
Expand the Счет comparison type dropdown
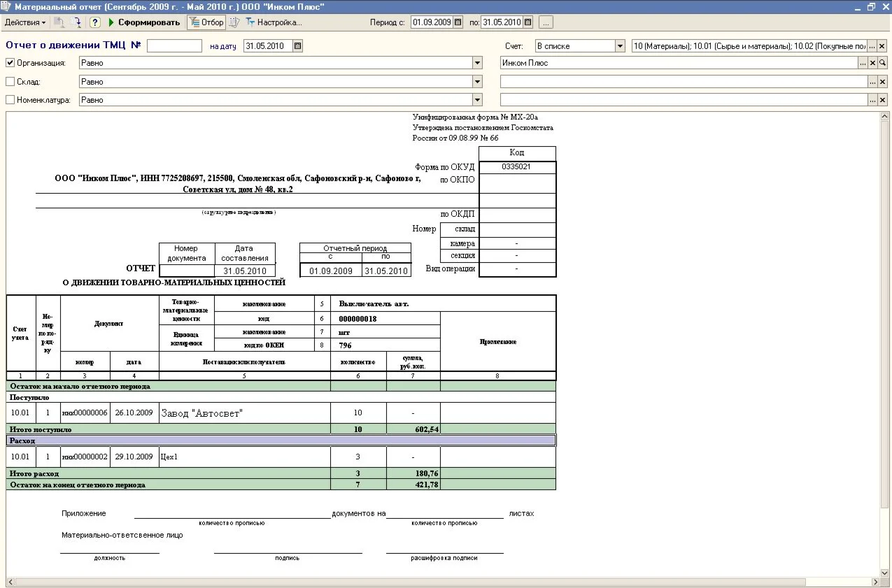coord(619,46)
